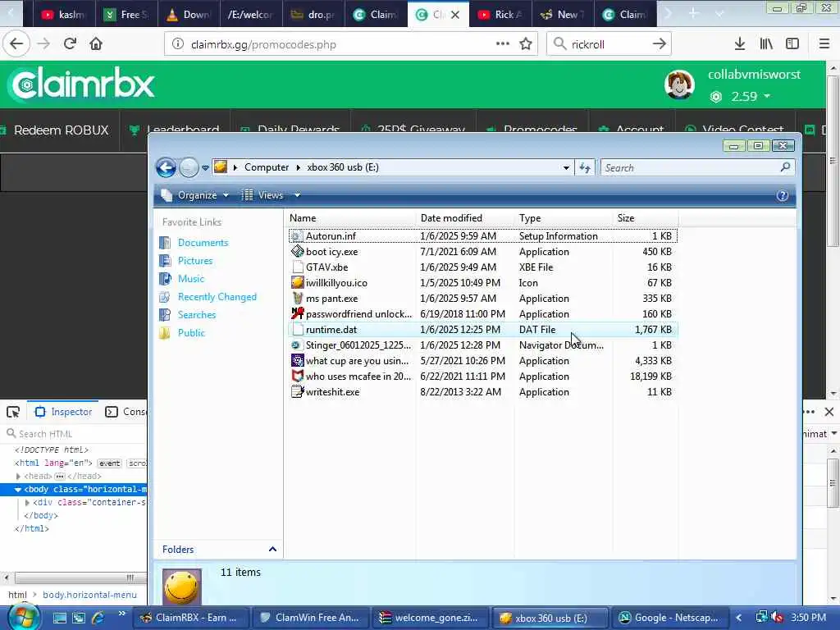Open Searches favorite link
Screen dimensions: 840x630
click(x=197, y=314)
